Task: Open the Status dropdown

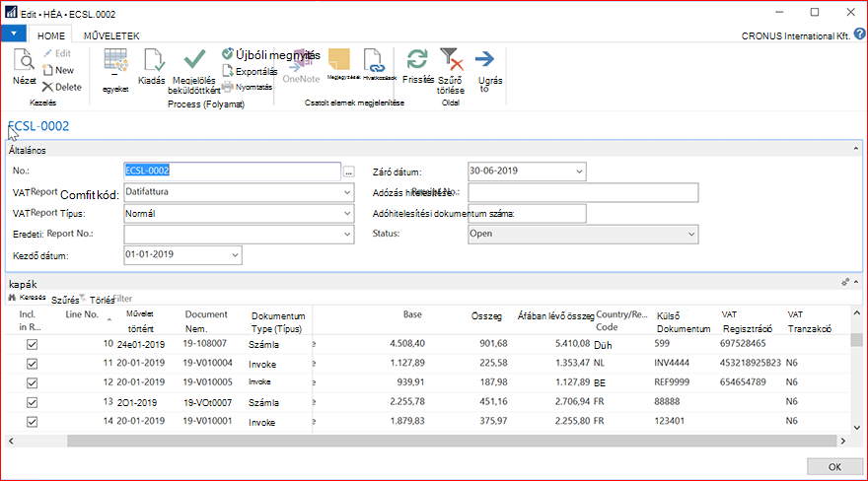Action: 691,234
